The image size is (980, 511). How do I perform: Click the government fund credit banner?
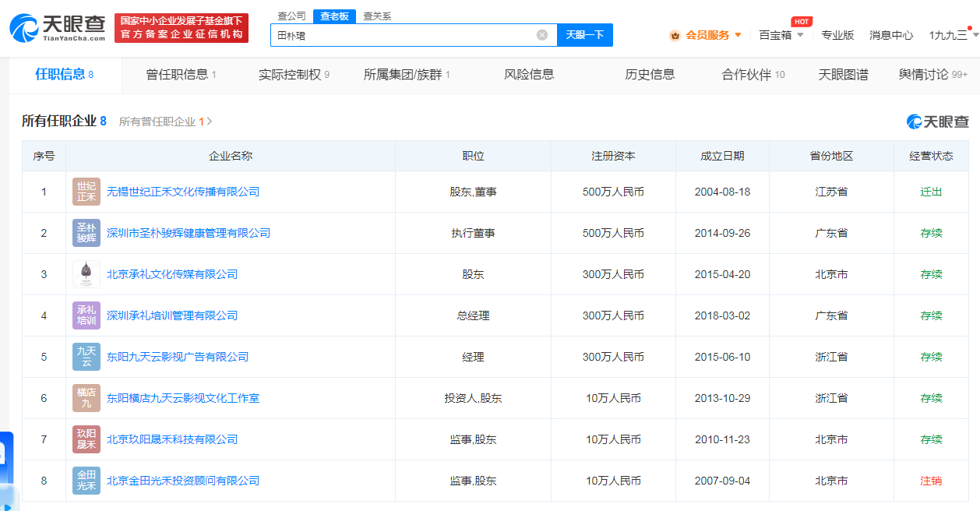(x=182, y=28)
